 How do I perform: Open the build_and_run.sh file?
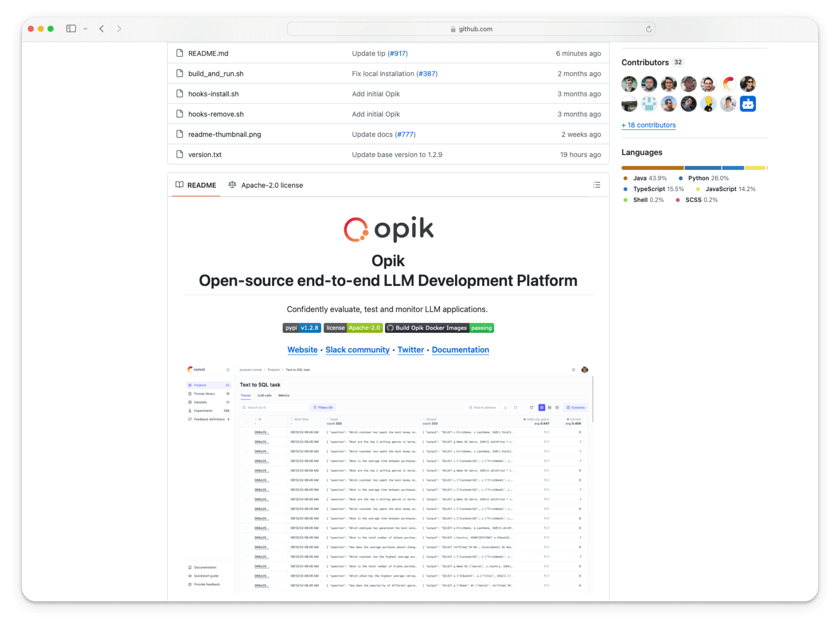pos(216,74)
